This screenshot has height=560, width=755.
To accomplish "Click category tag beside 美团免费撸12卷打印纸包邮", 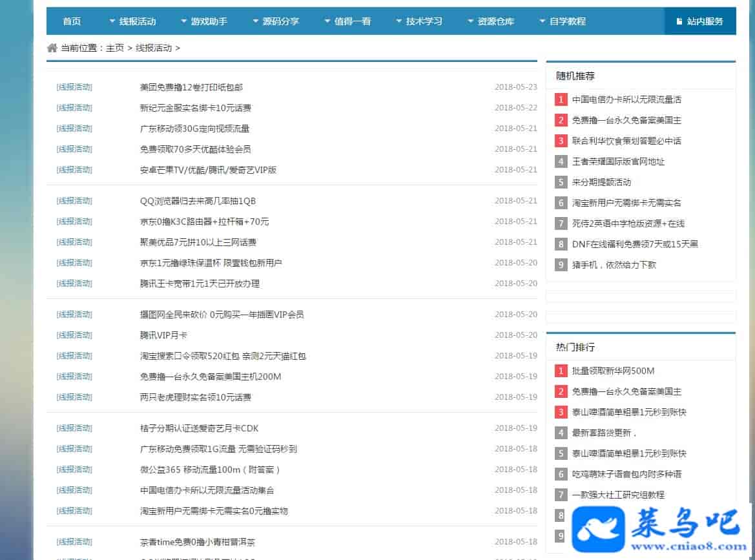I will click(x=74, y=87).
